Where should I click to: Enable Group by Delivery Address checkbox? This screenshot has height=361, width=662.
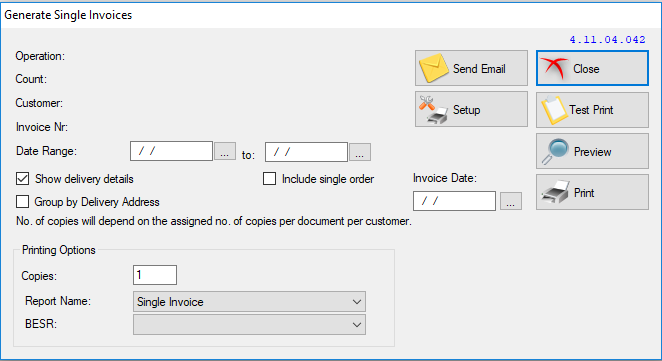23,201
